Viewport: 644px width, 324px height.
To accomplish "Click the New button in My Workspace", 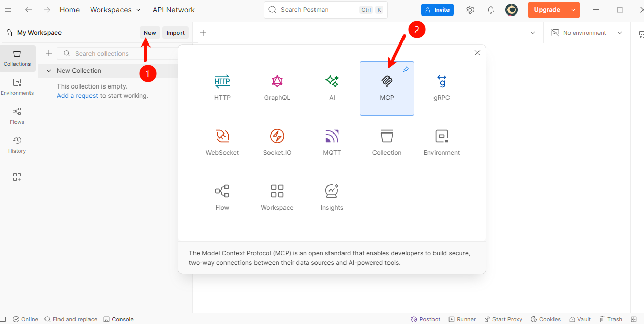I will pos(150,33).
